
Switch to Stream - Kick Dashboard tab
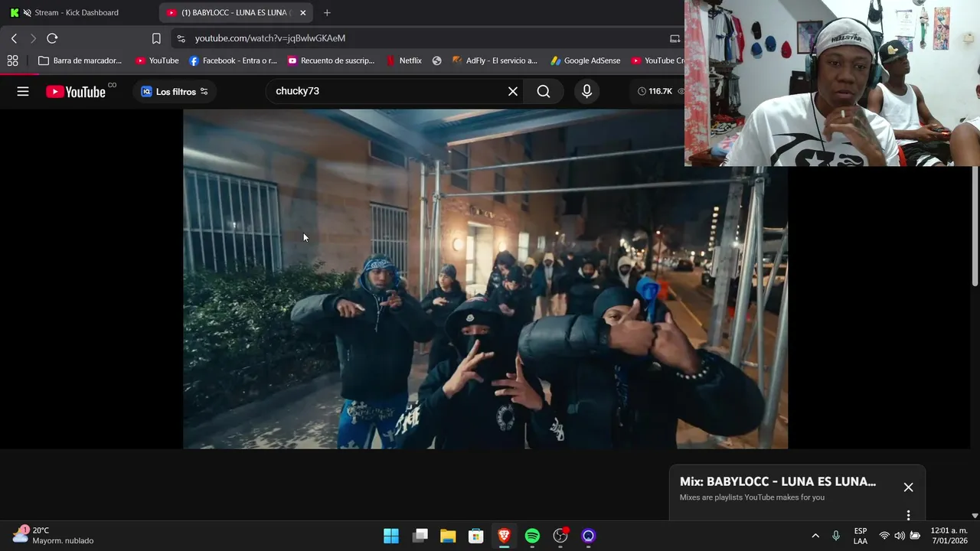(x=77, y=12)
